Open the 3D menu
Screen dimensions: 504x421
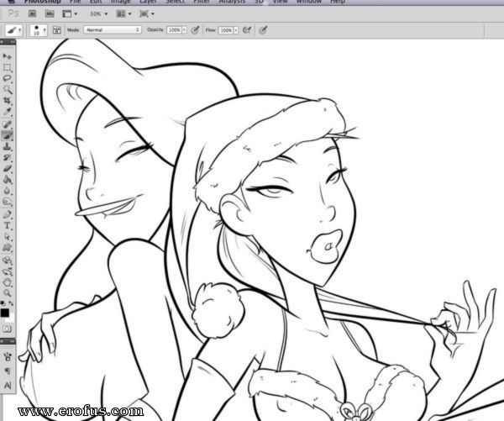coord(259,2)
